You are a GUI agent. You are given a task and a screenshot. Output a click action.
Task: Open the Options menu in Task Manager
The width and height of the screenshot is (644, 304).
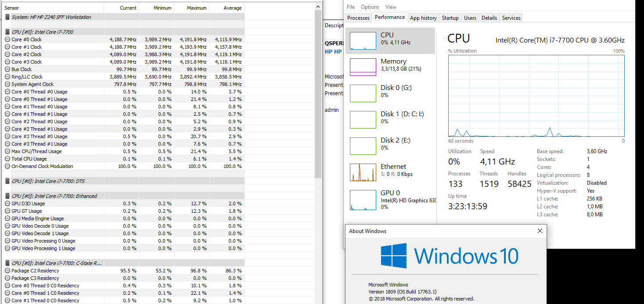(370, 7)
